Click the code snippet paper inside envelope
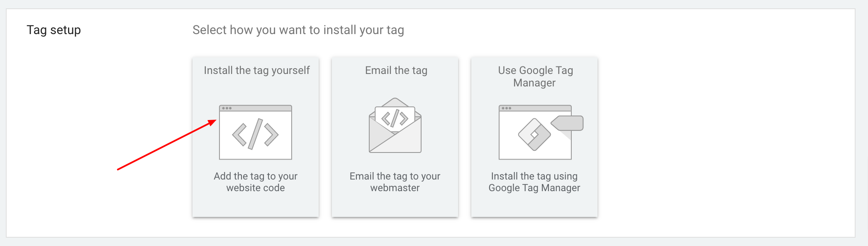This screenshot has width=868, height=246. click(395, 118)
